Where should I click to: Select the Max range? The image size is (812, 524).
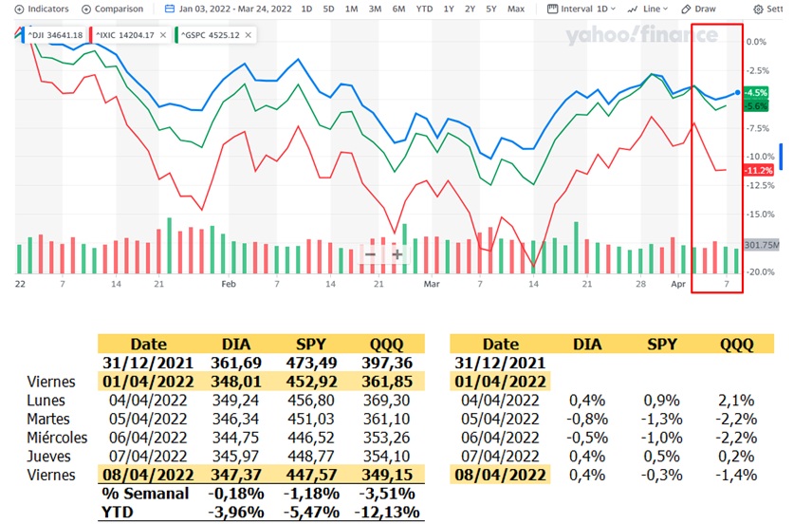(516, 9)
